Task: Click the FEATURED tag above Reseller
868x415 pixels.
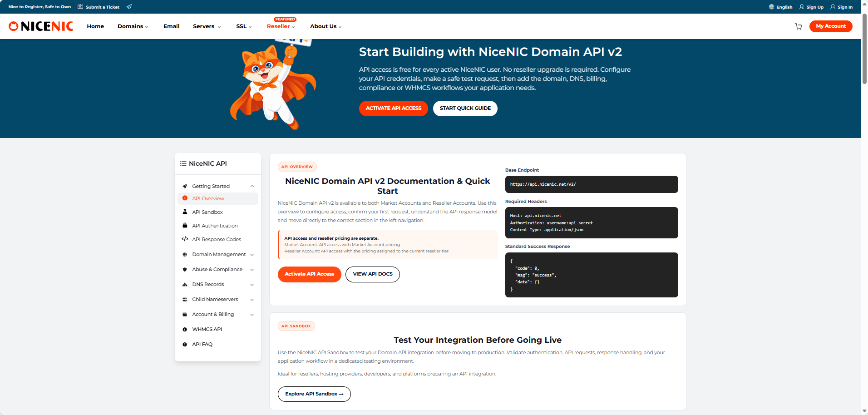Action: [285, 20]
